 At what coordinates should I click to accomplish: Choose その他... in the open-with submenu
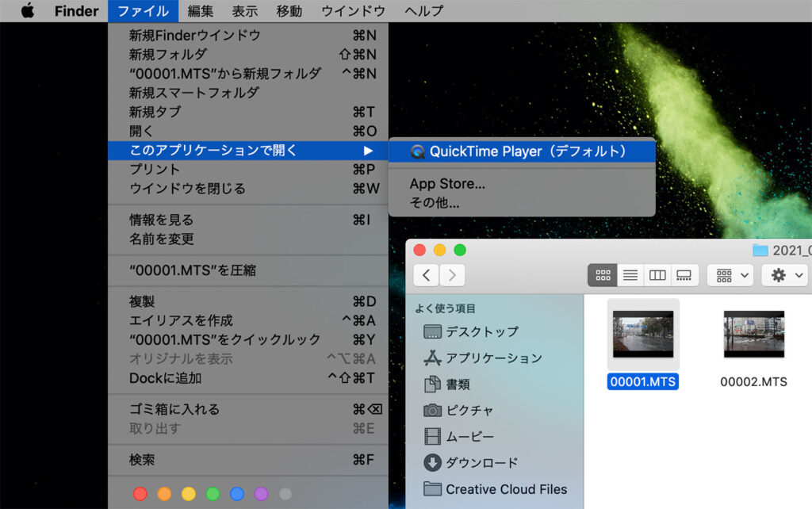click(434, 203)
